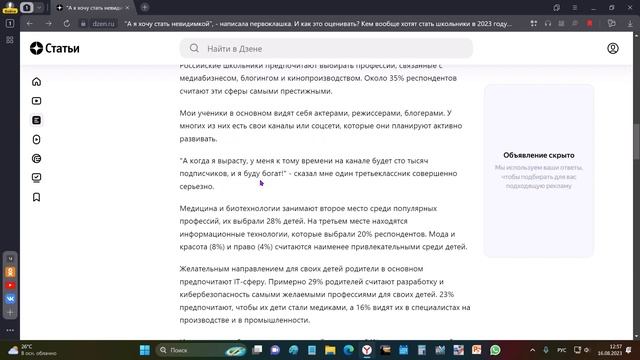
Task: Click the magnifier icon in Dzen search
Action: point(194,48)
